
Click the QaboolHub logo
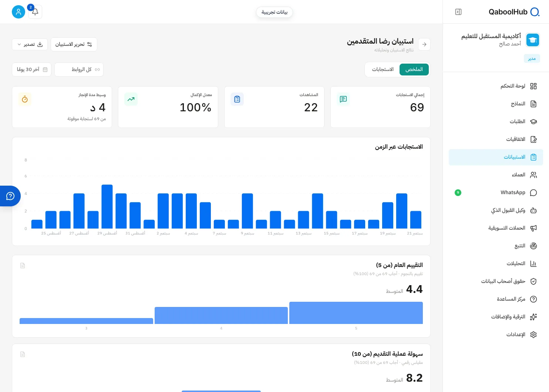click(x=514, y=12)
